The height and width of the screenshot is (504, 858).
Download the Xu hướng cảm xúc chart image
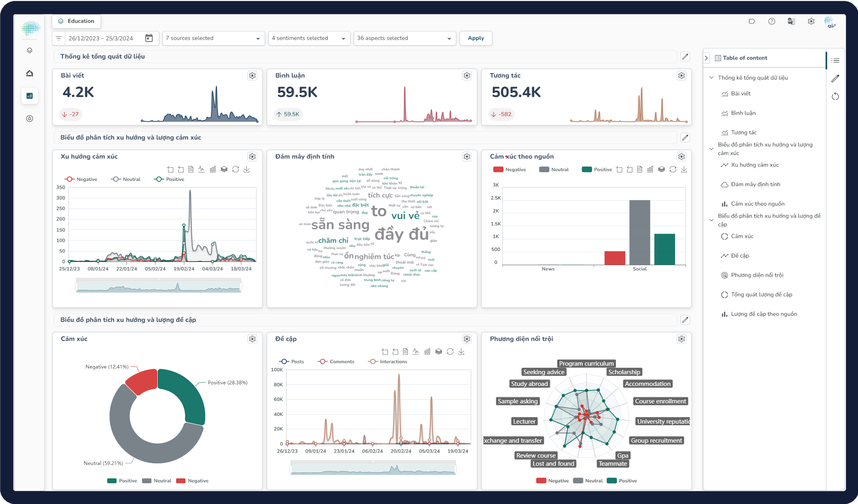[x=247, y=169]
